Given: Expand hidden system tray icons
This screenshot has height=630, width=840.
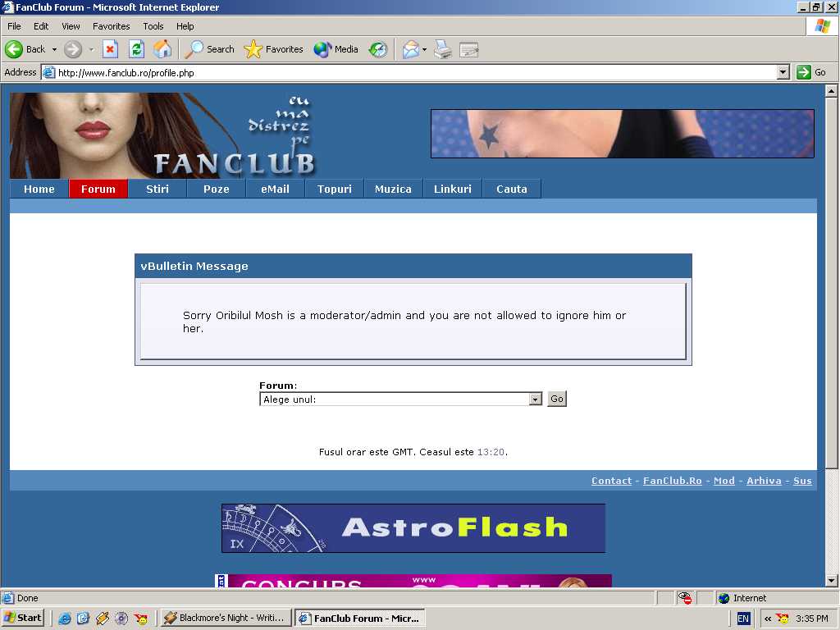Looking at the screenshot, I should [767, 619].
